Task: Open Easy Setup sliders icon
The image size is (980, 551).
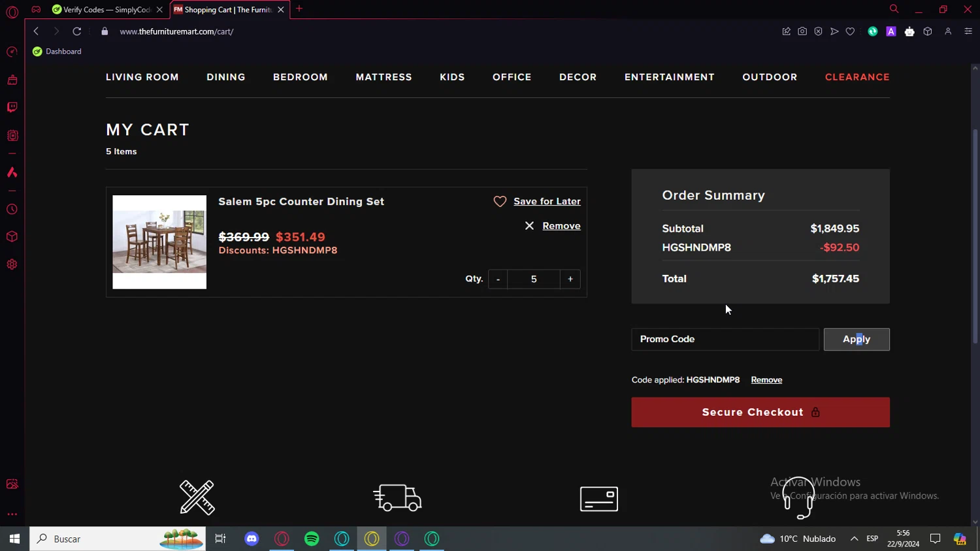Action: point(968,31)
